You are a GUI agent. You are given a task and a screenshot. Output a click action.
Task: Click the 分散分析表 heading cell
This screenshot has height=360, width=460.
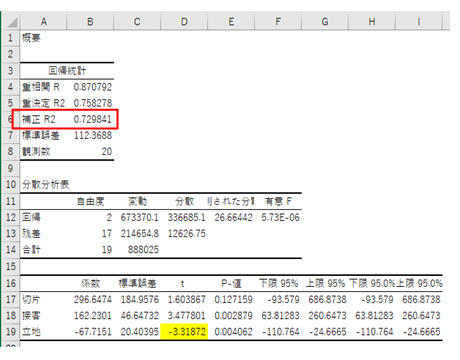(45, 184)
